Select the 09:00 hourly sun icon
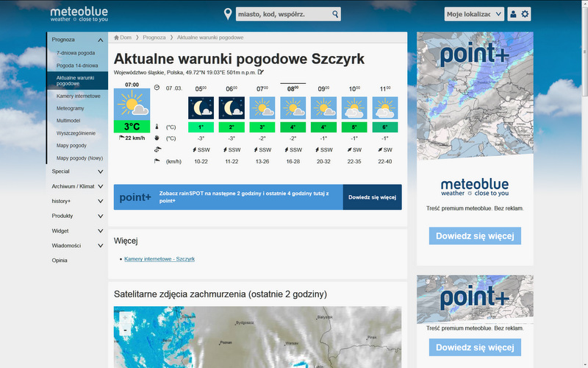The image size is (588, 368). (323, 107)
